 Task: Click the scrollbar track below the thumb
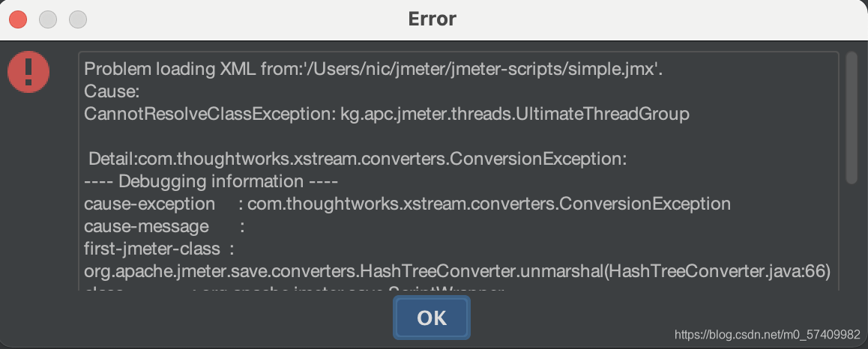(x=852, y=237)
